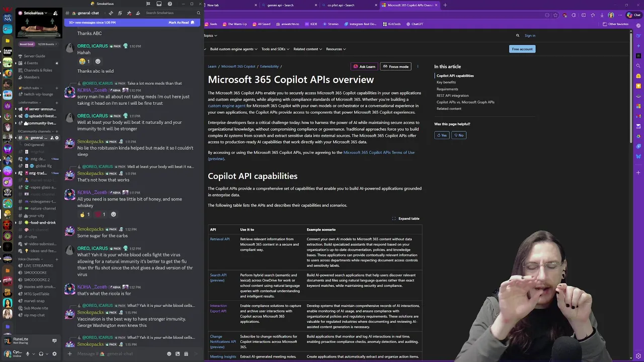Open new Edge tab plus button
The image size is (644, 362).
point(445,5)
